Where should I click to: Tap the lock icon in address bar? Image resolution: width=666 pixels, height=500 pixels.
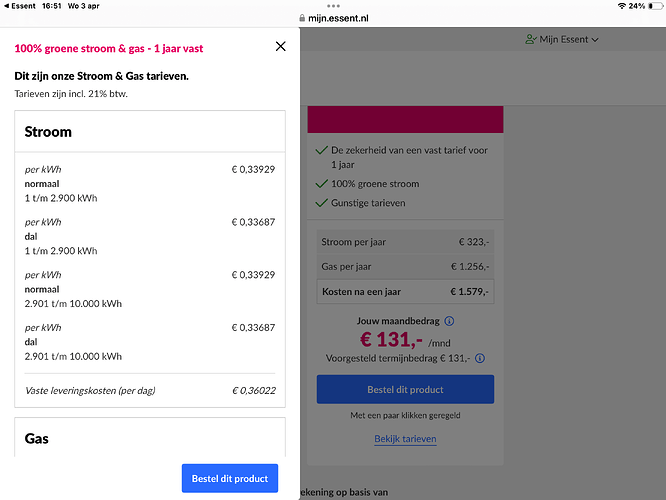click(302, 18)
